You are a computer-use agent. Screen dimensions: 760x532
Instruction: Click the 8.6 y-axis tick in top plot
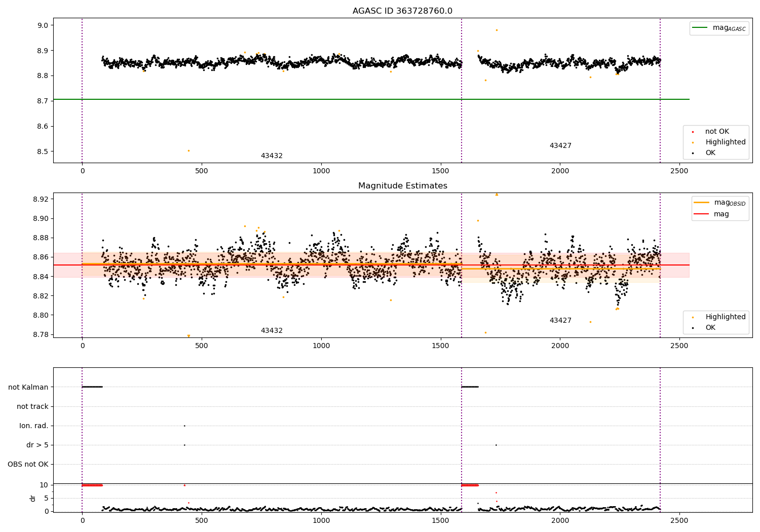coord(43,127)
